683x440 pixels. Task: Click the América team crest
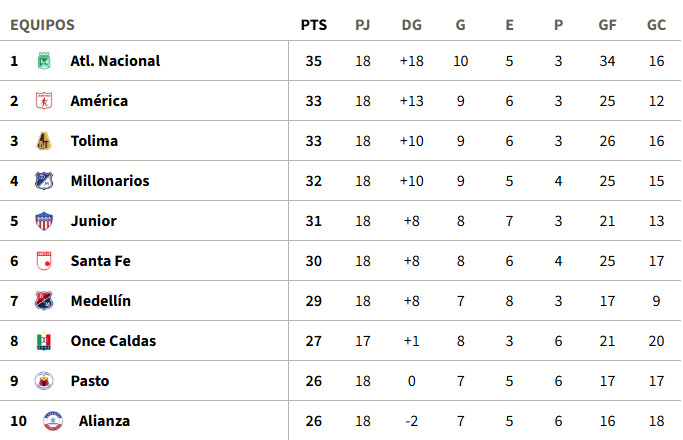pyautogui.click(x=44, y=101)
